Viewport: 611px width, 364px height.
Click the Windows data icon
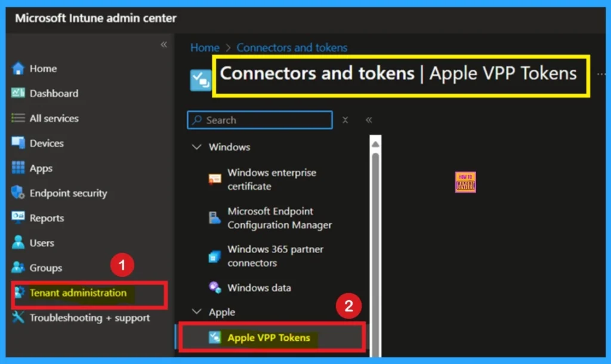[215, 288]
